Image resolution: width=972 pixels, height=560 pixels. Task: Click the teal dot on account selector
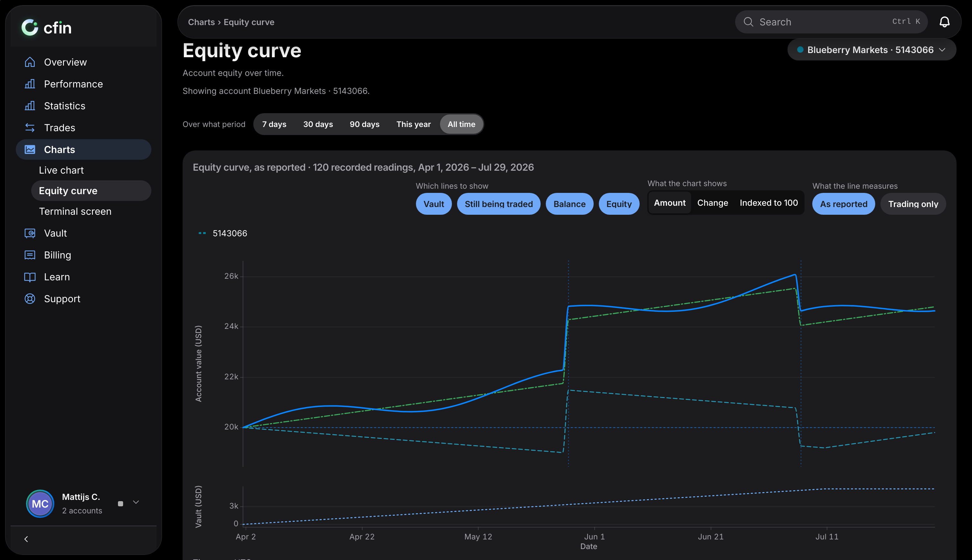(800, 50)
